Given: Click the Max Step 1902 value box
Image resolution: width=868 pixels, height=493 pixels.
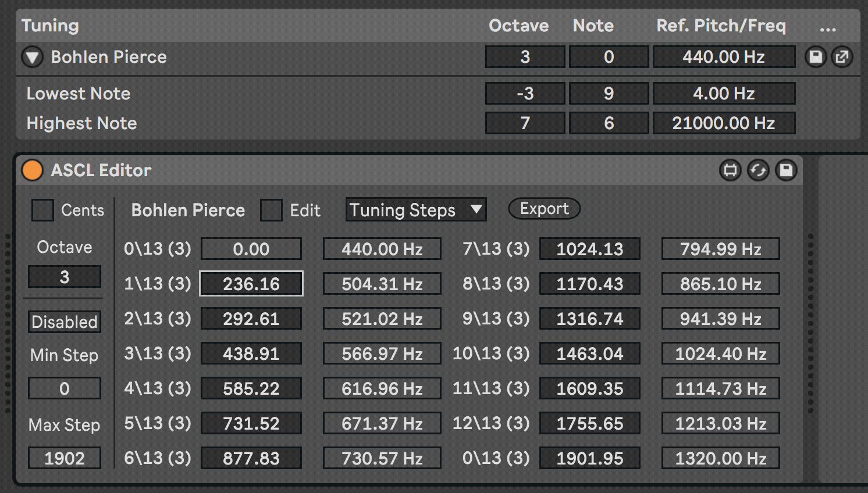Looking at the screenshot, I should pos(65,458).
